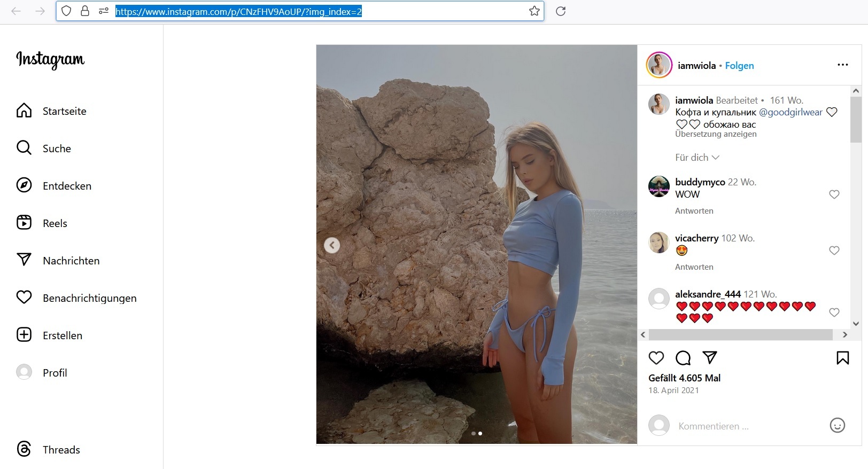Open Reels icon in sidebar
This screenshot has width=868, height=469.
pos(24,223)
